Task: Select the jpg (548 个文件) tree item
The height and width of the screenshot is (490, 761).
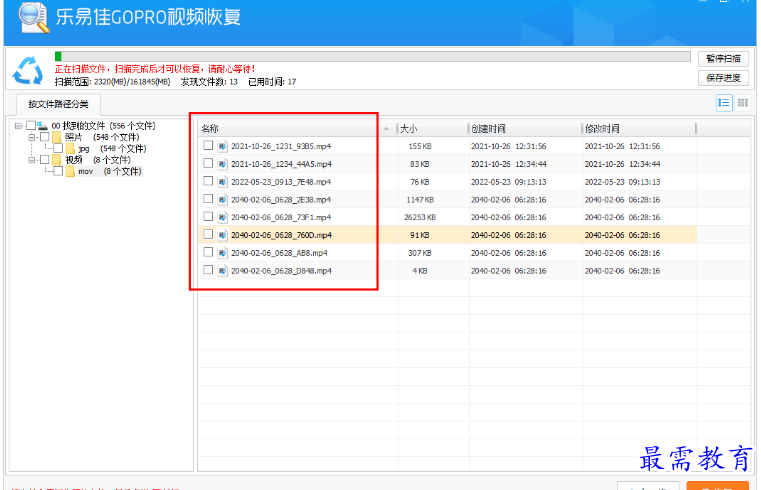Action: (x=112, y=148)
